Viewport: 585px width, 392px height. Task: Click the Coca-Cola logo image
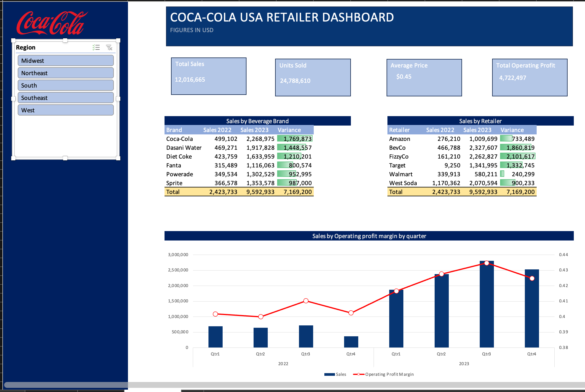[52, 23]
